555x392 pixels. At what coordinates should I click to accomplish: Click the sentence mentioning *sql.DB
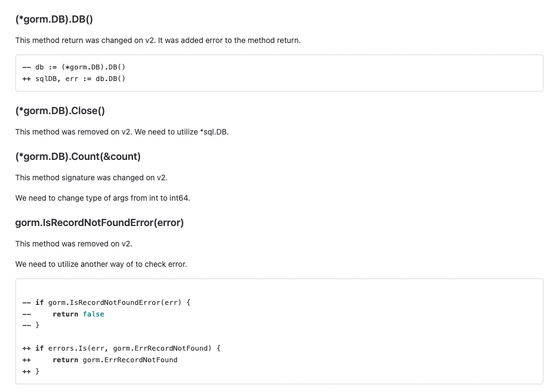[x=122, y=132]
